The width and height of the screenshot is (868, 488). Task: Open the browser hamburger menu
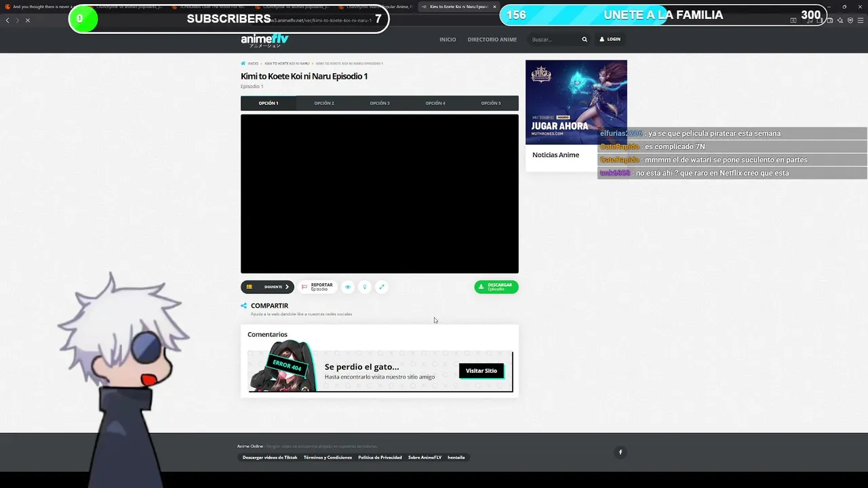(861, 20)
